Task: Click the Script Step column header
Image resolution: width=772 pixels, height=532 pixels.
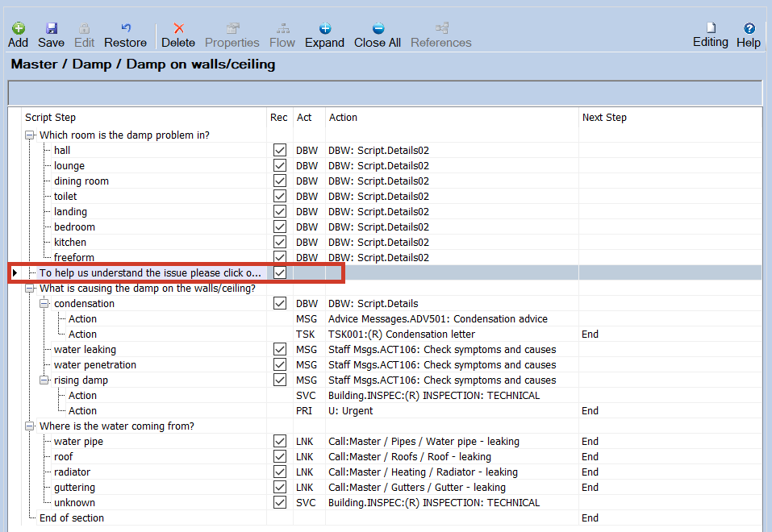Action: [50, 118]
